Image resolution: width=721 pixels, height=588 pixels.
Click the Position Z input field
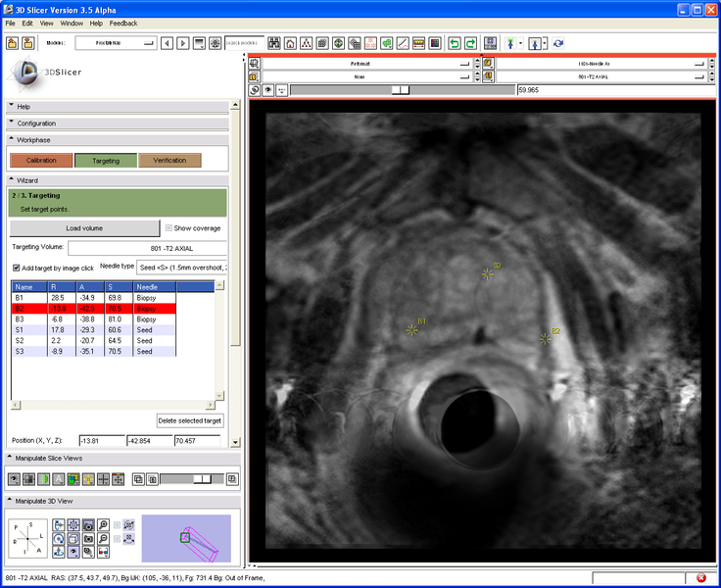pyautogui.click(x=197, y=441)
